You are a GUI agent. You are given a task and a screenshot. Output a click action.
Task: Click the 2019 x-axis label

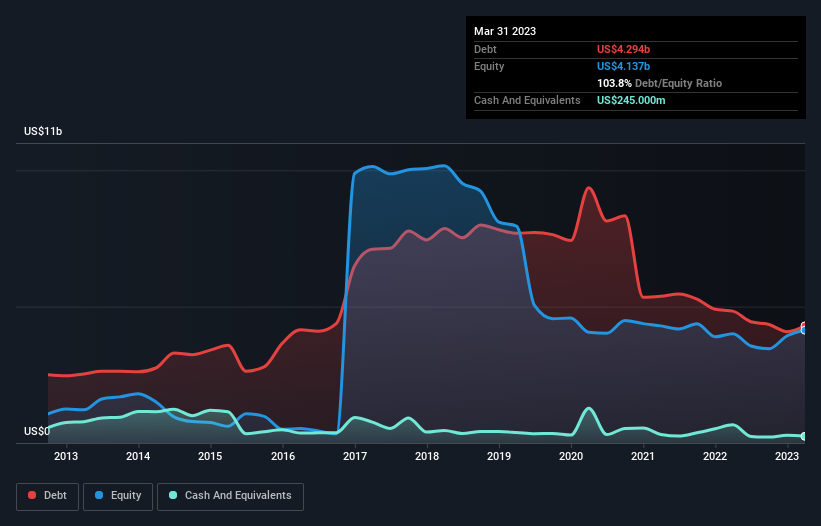pos(499,456)
